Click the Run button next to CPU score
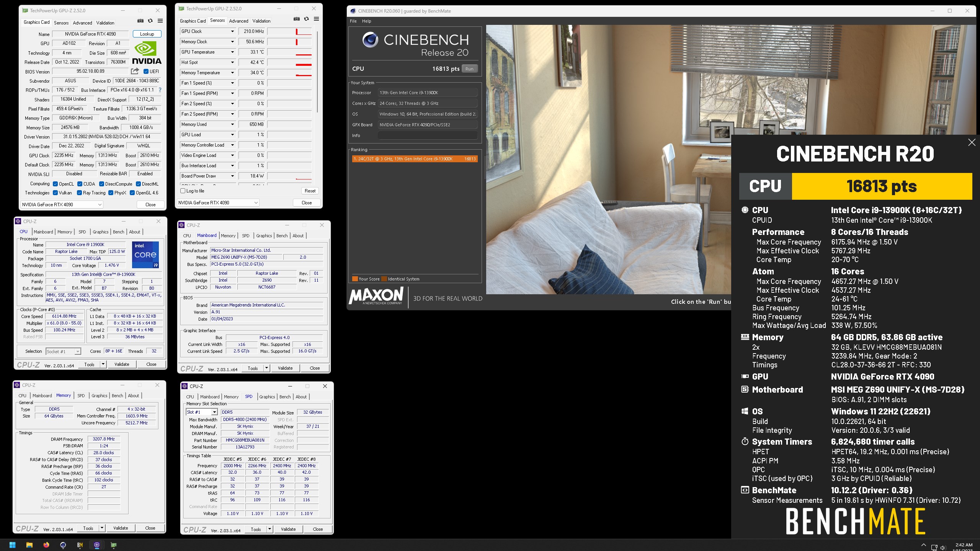Image resolution: width=980 pixels, height=551 pixels. pos(470,69)
